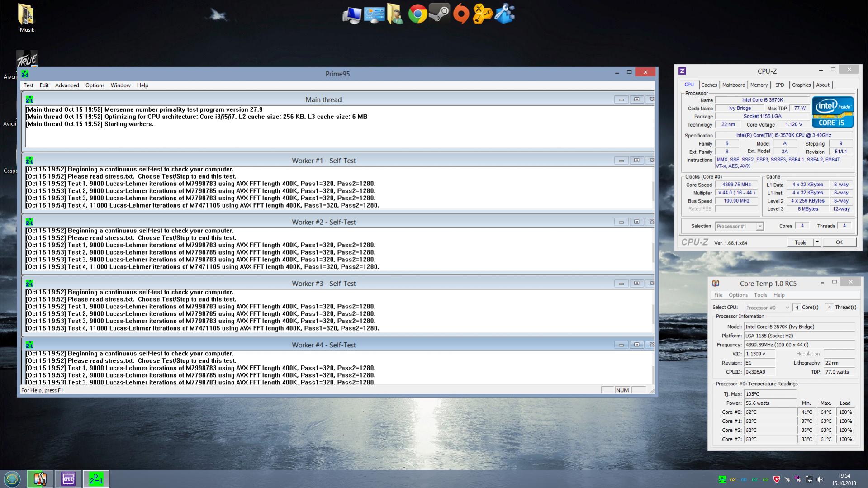
Task: Select the CPU tab in CPU-Z
Action: [x=689, y=85]
